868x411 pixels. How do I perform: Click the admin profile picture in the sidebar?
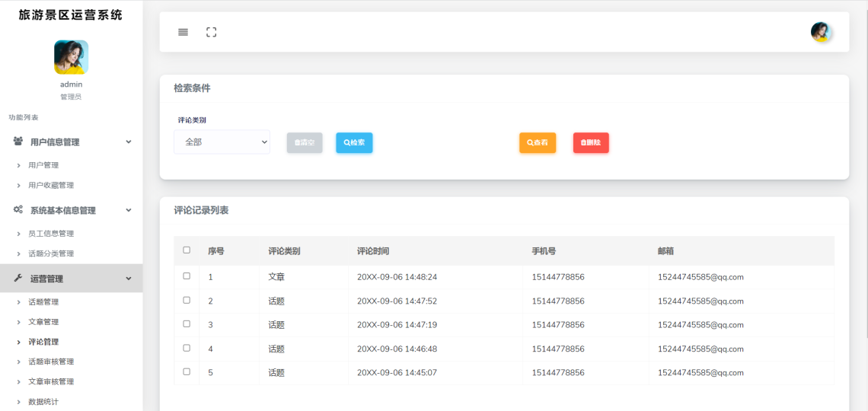pos(72,57)
